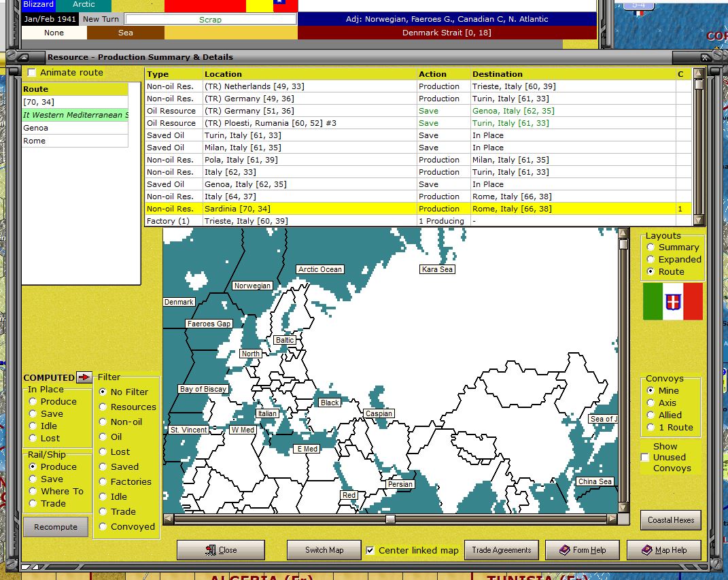Toggle Show Unused Convoys checkbox
The width and height of the screenshot is (728, 580).
(x=645, y=458)
